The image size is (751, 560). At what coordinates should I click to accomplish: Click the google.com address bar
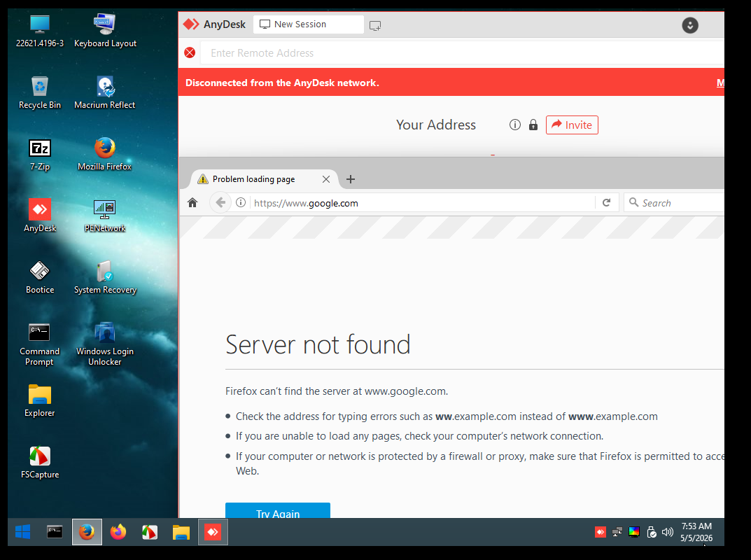[x=423, y=203]
